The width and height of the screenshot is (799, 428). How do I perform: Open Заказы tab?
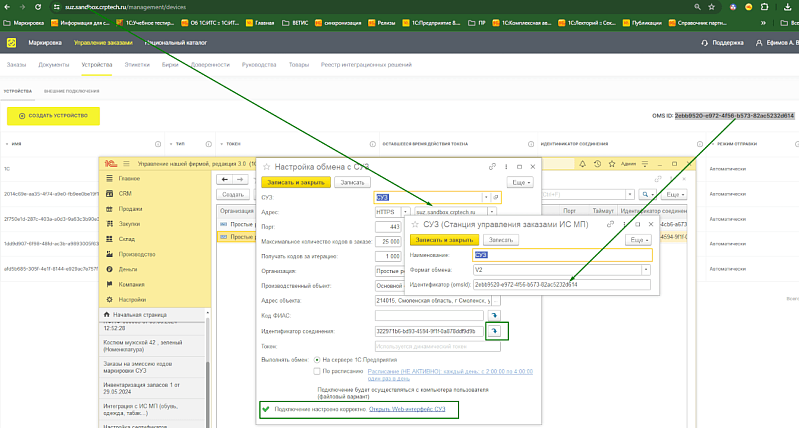tap(16, 65)
